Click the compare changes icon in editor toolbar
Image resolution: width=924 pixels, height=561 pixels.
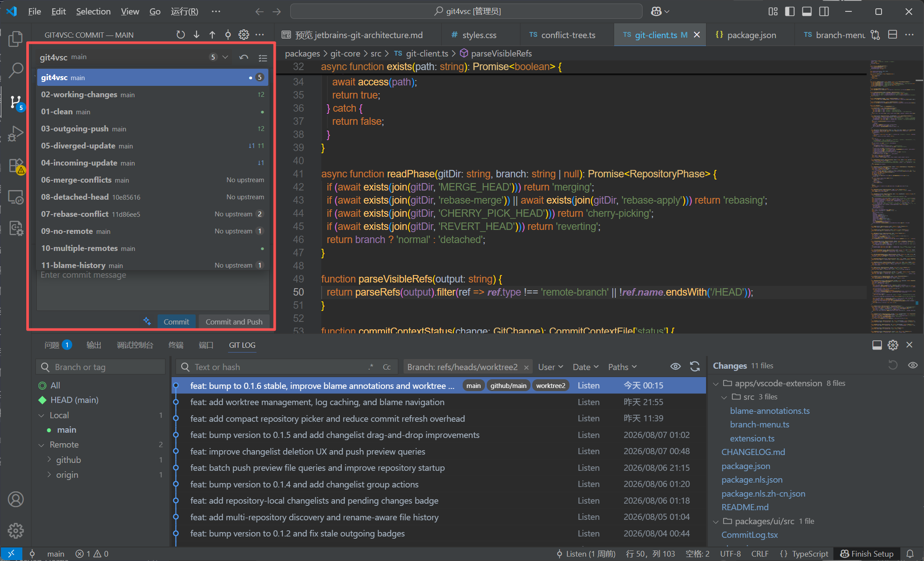tap(875, 35)
